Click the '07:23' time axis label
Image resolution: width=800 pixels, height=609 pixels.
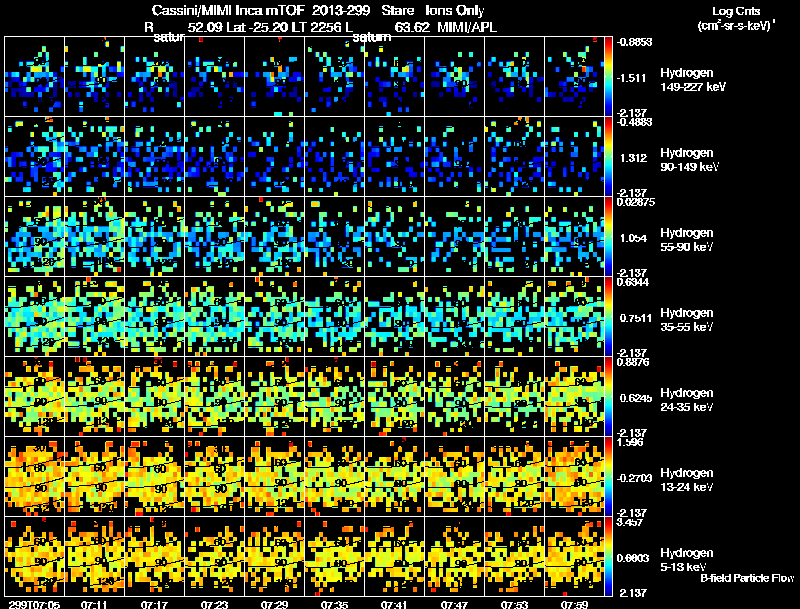coord(214,605)
